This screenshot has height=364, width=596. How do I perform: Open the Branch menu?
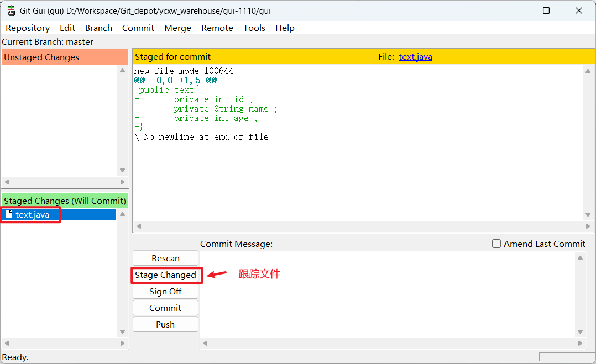point(98,28)
